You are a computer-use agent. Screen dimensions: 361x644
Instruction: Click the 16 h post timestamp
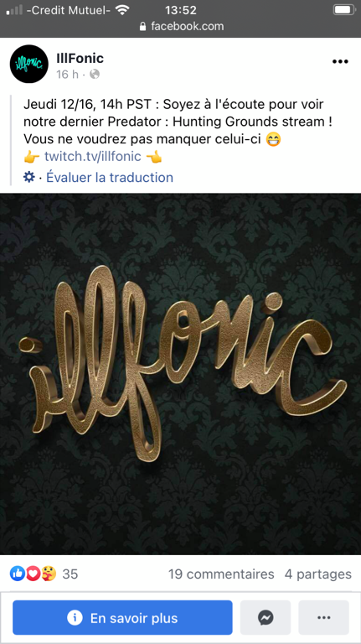tap(67, 75)
